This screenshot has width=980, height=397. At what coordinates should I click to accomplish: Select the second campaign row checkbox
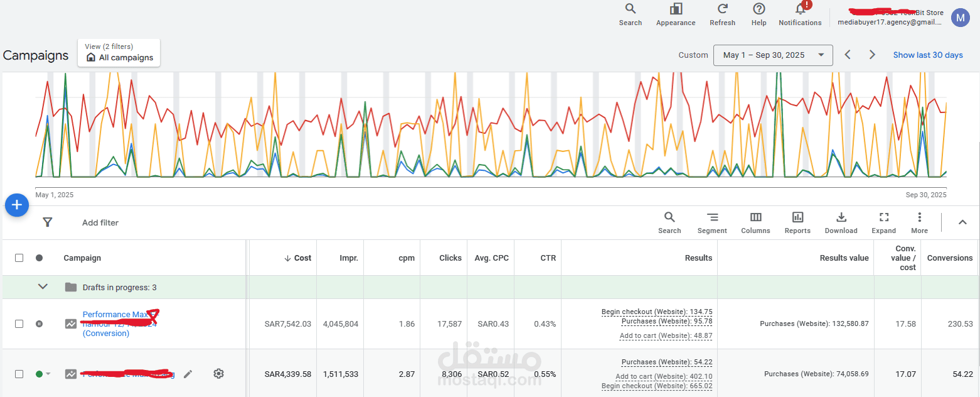pyautogui.click(x=19, y=374)
